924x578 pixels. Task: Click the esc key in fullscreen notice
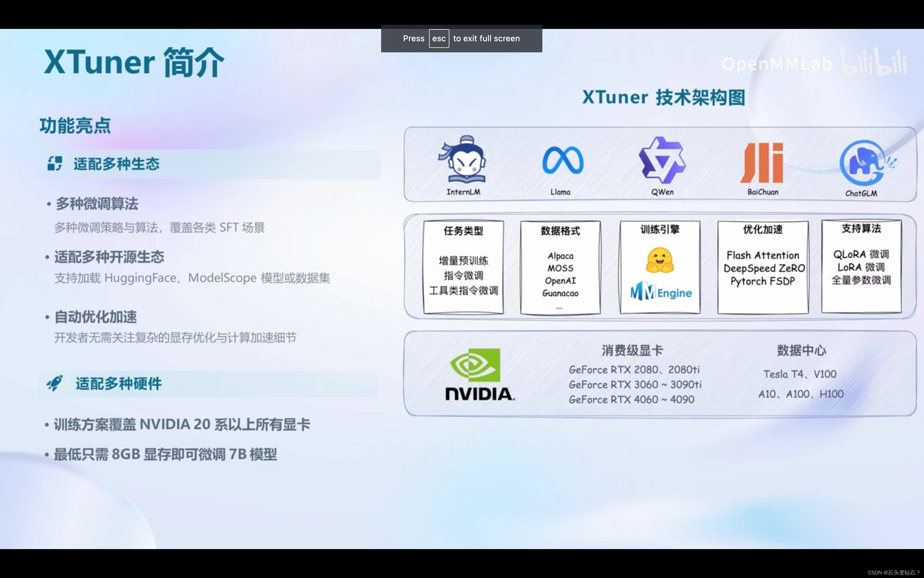click(439, 39)
